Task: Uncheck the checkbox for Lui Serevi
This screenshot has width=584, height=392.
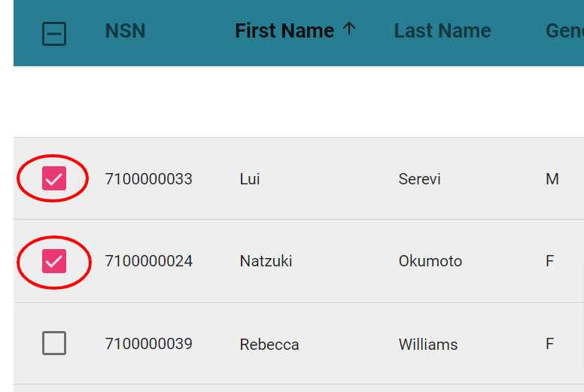Action: [x=54, y=178]
